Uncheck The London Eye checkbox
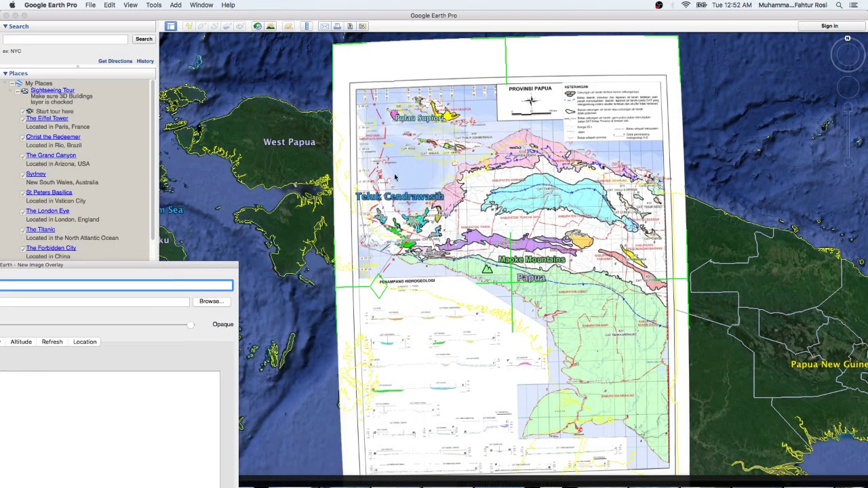 point(22,211)
